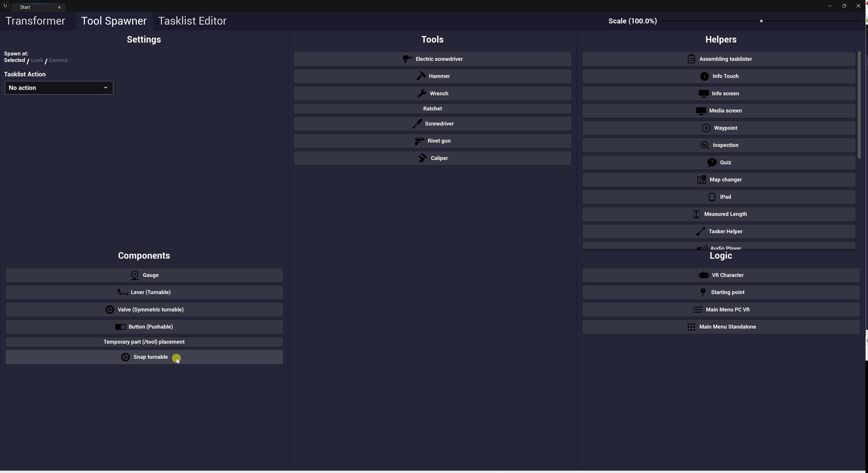The height and width of the screenshot is (473, 868).
Task: Open the Tasklist Editor tab
Action: 192,21
